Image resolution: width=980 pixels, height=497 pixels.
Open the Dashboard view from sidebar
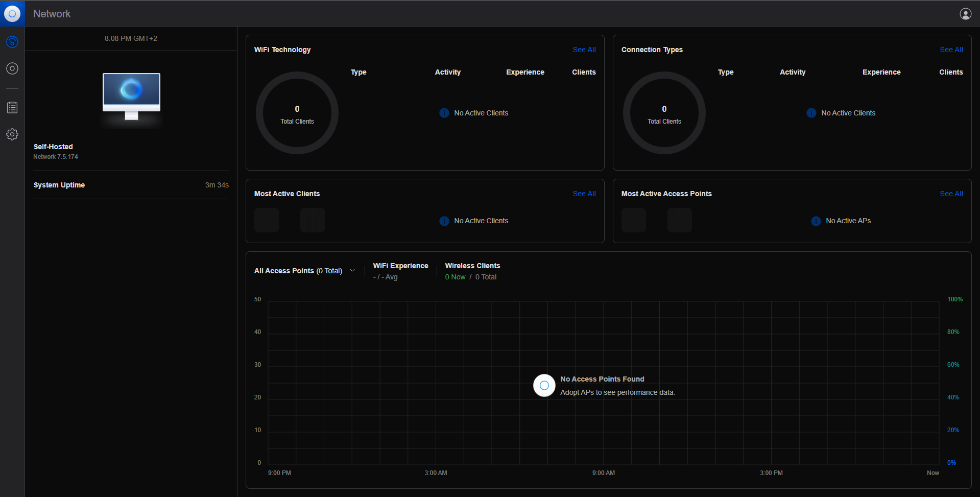point(12,42)
